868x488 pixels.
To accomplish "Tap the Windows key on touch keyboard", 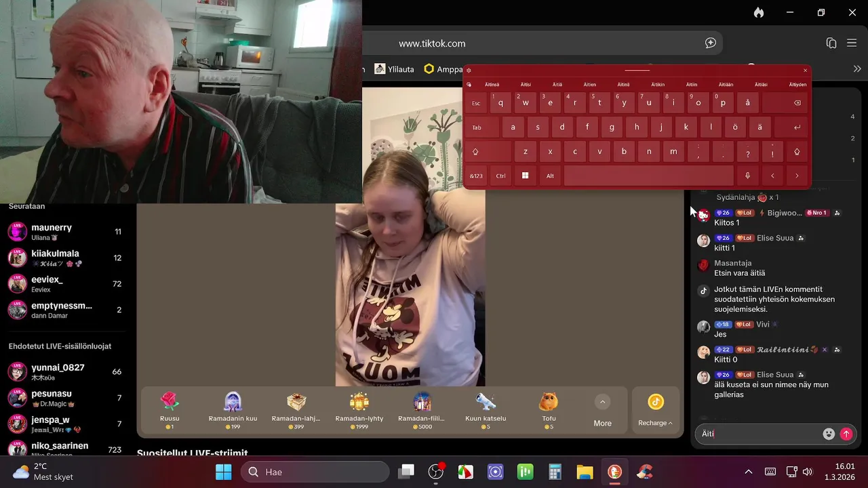I will tap(525, 176).
